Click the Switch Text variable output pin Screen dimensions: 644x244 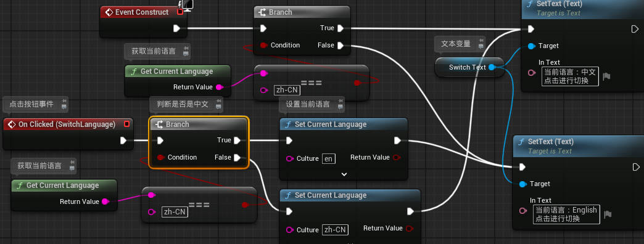coord(492,67)
